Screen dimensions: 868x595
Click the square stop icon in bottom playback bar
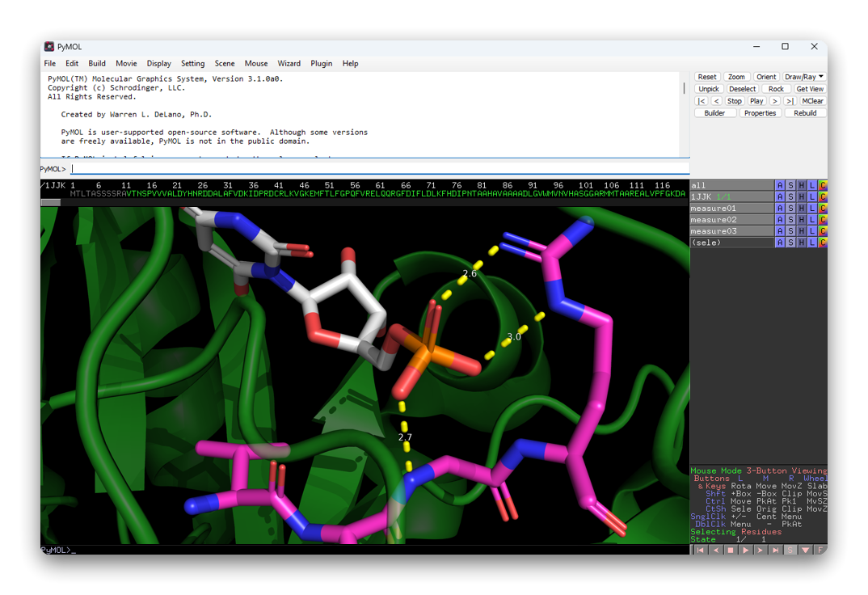[x=731, y=551]
